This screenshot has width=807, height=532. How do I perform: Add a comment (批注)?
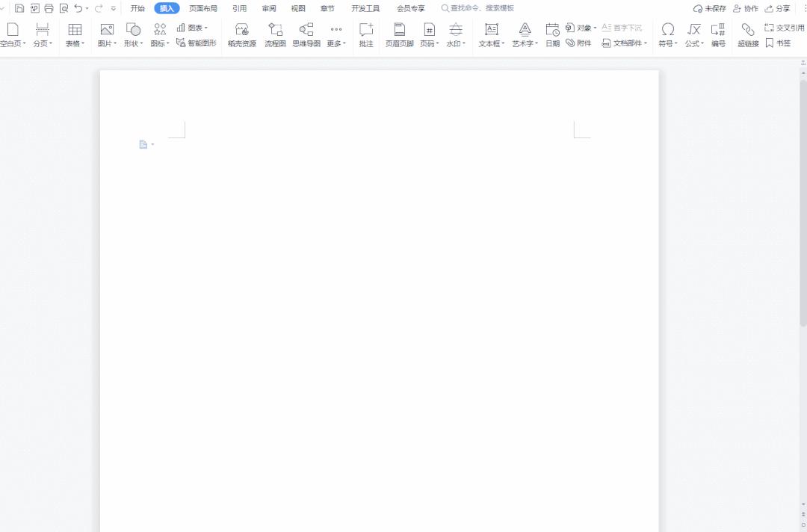(x=366, y=35)
